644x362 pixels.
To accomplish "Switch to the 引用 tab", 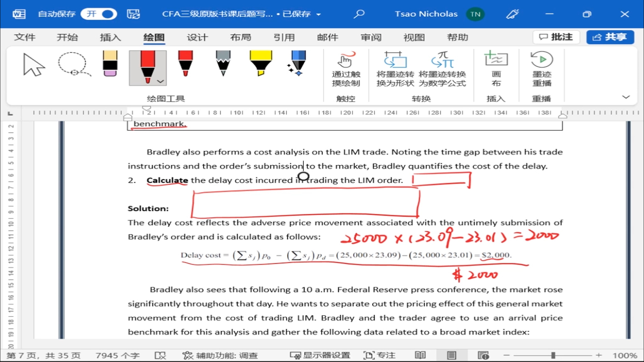I will pyautogui.click(x=284, y=37).
